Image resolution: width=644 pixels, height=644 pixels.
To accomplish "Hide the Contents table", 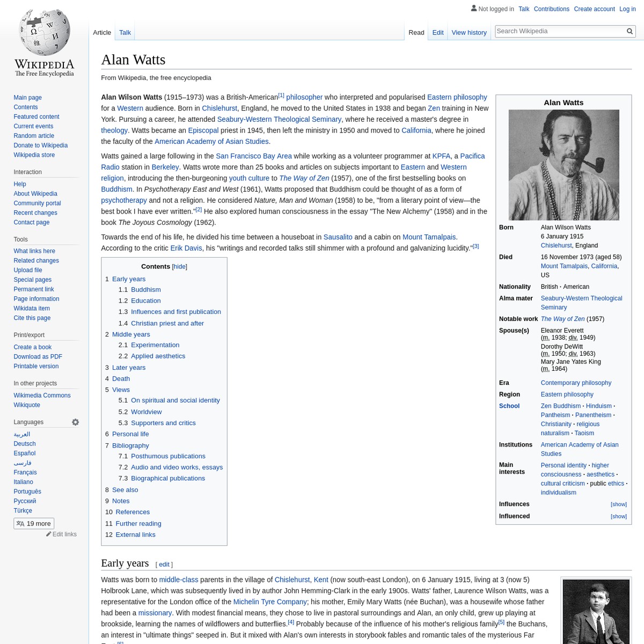I will click(x=179, y=266).
